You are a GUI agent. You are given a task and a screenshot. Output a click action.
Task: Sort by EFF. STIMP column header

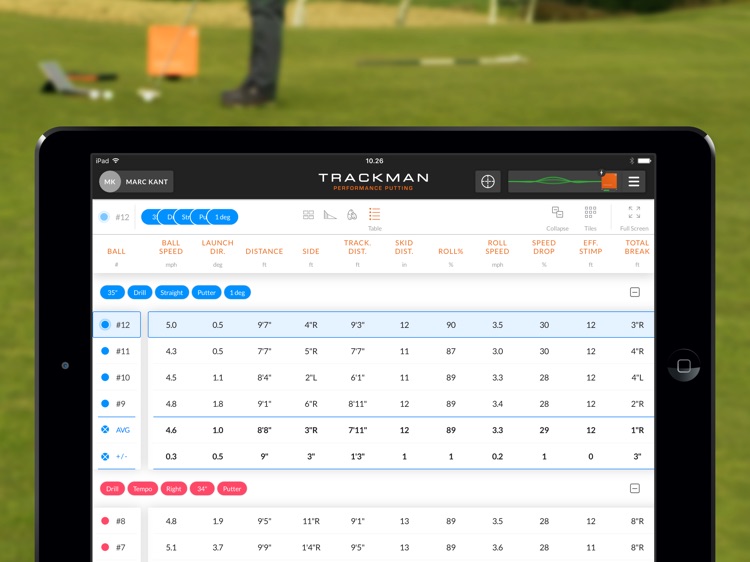tap(591, 247)
